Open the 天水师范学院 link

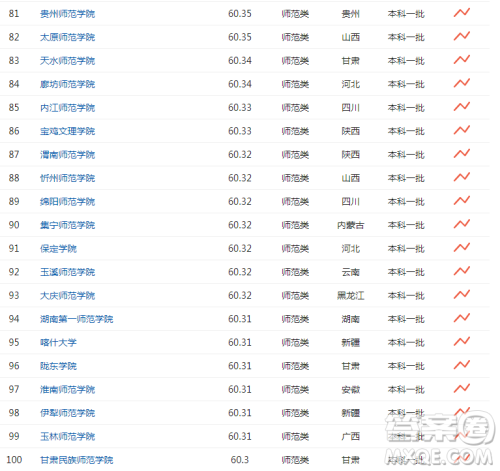pos(67,61)
